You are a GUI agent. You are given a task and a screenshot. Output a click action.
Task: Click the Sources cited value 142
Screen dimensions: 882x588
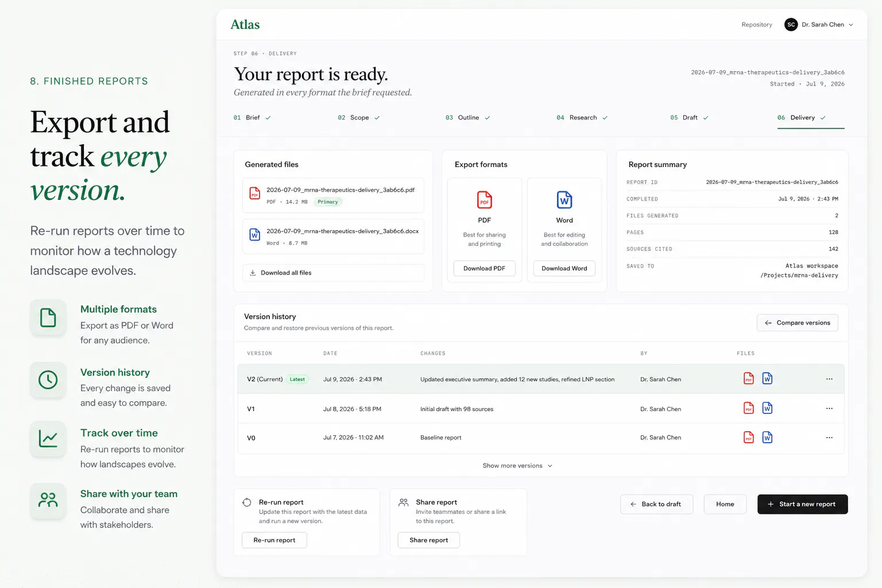pyautogui.click(x=833, y=249)
